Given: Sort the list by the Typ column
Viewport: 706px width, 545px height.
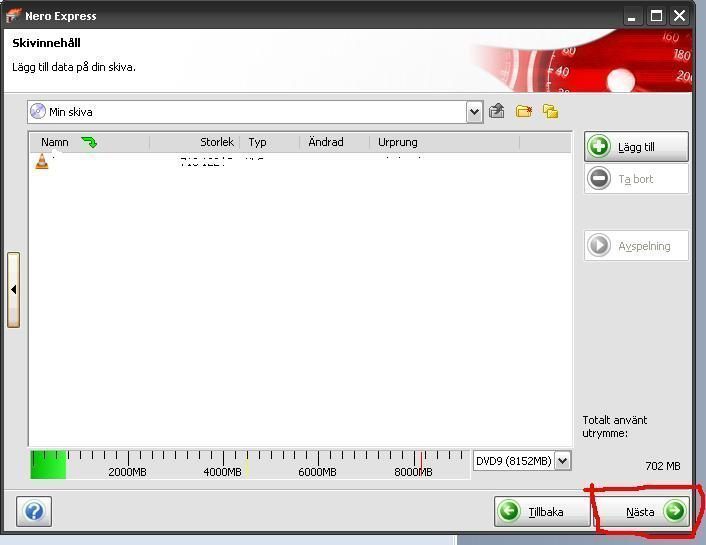Looking at the screenshot, I should [x=270, y=142].
